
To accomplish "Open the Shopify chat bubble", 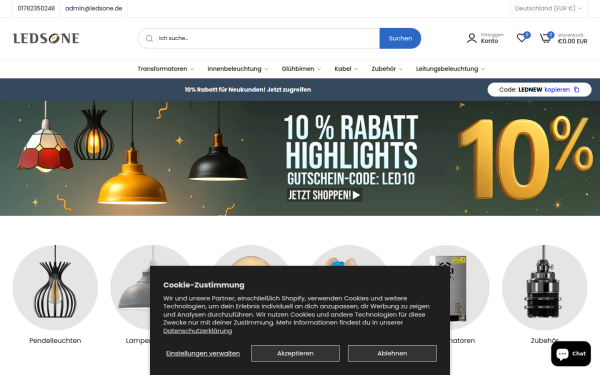I will 571,354.
